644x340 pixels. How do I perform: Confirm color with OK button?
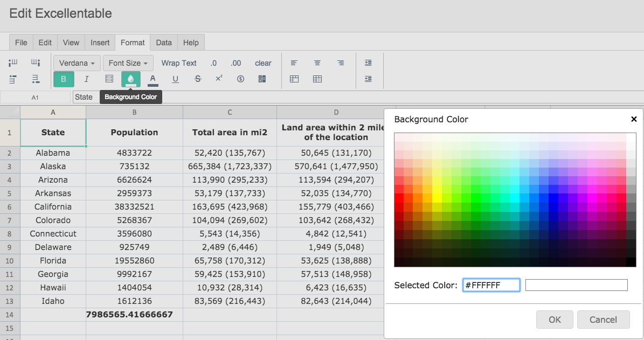(555, 320)
